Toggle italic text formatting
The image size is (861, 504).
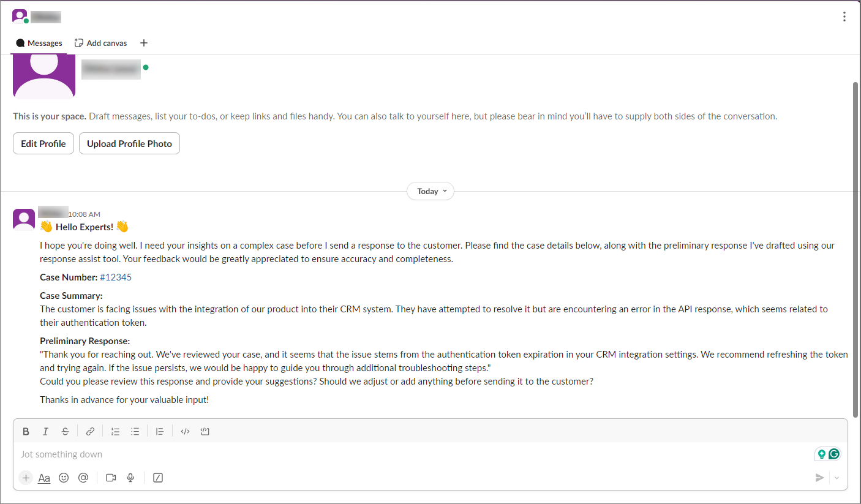45,432
